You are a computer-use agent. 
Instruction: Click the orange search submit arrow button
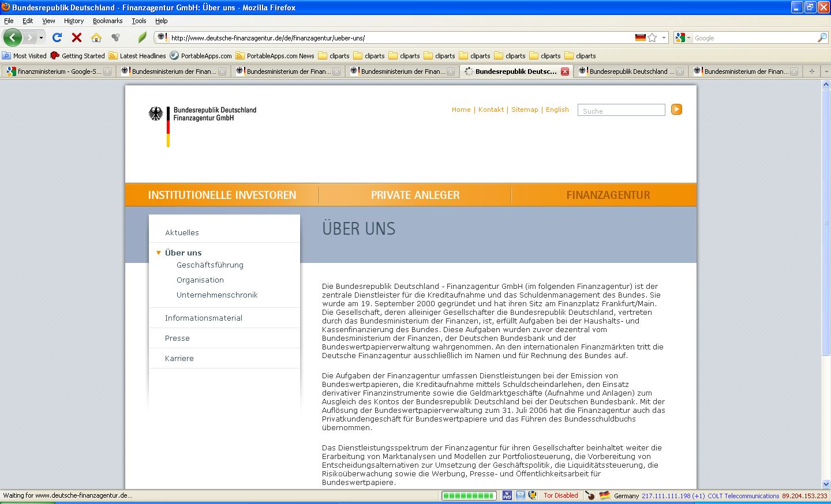pyautogui.click(x=676, y=110)
